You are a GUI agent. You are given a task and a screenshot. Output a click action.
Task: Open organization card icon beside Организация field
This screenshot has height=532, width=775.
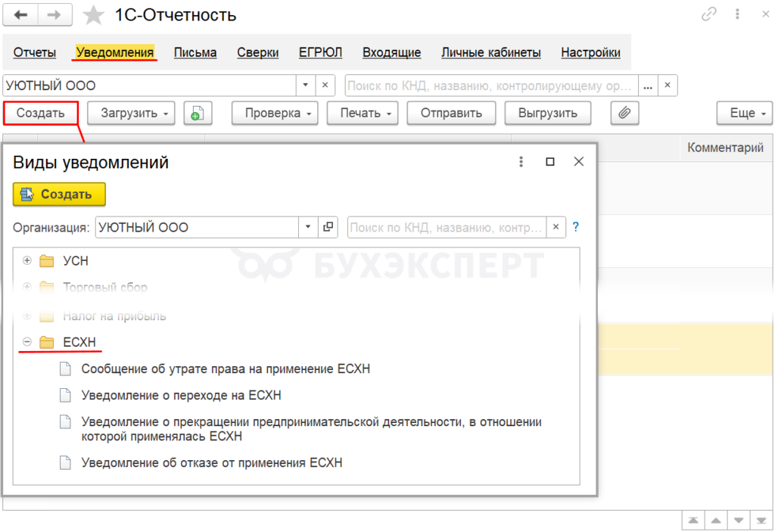tap(328, 227)
